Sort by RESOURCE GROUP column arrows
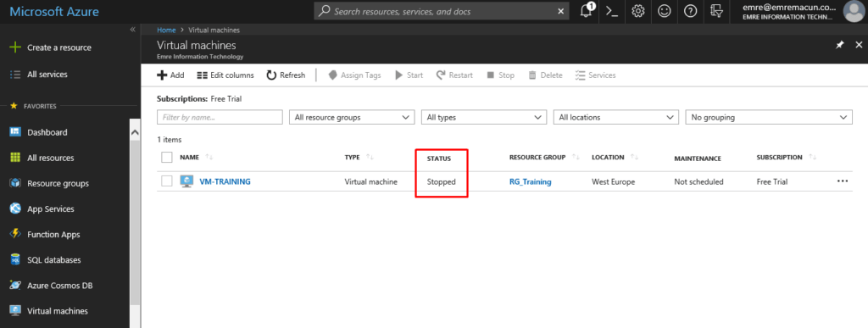This screenshot has height=328, width=868. point(576,158)
